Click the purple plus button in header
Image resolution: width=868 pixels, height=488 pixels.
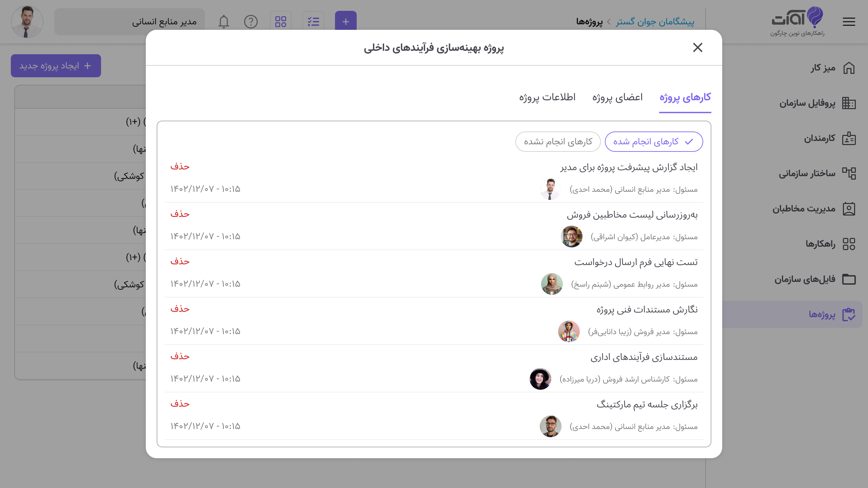pyautogui.click(x=346, y=22)
